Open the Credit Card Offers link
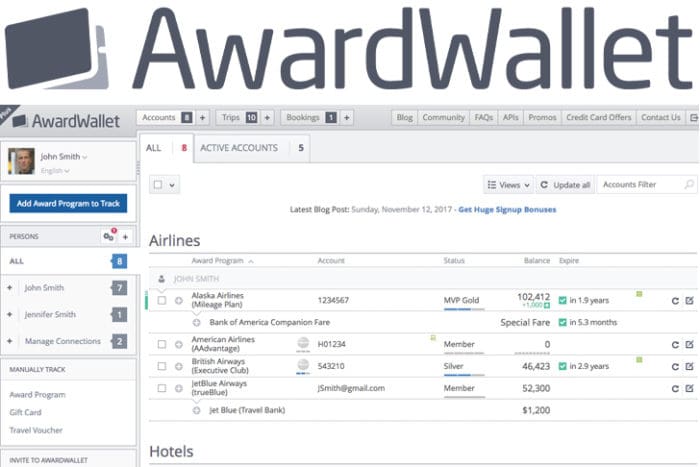700x467 pixels. point(599,117)
